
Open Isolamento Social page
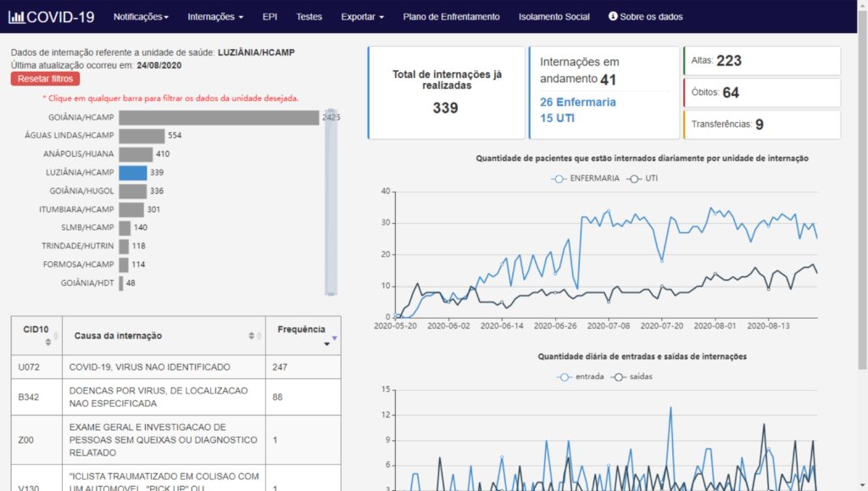point(554,17)
